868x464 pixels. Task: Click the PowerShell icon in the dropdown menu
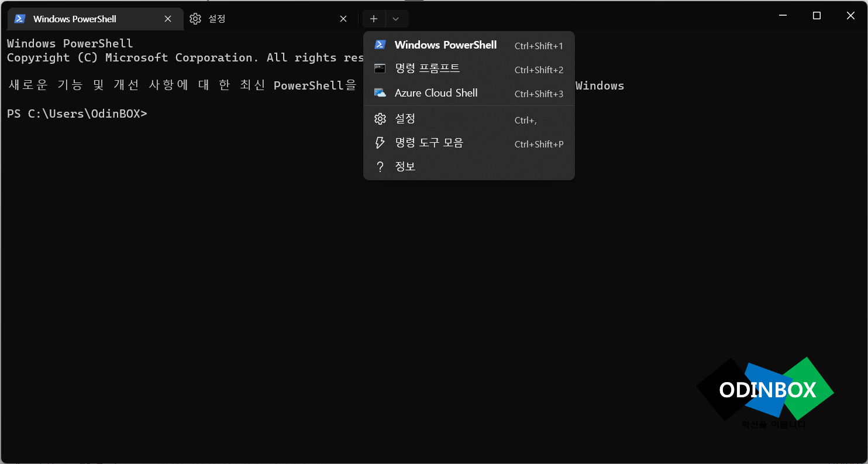pyautogui.click(x=380, y=44)
